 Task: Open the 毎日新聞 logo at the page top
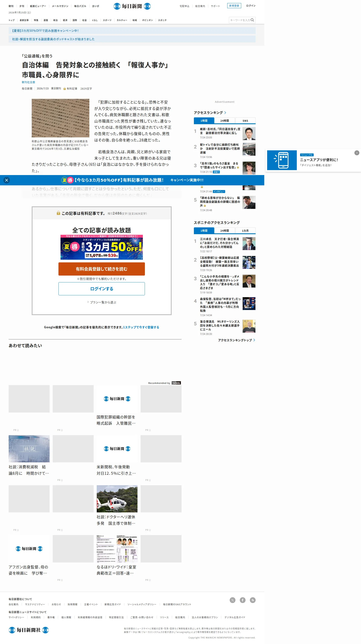[132, 6]
